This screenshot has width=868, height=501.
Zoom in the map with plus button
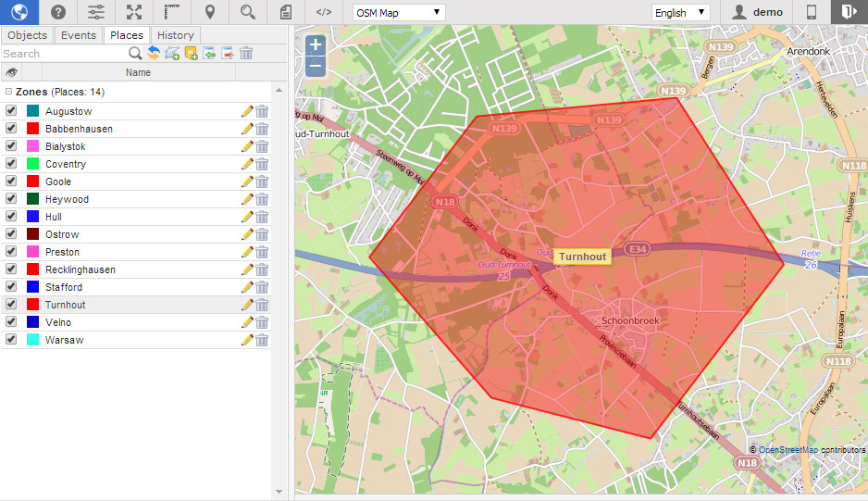pos(316,44)
